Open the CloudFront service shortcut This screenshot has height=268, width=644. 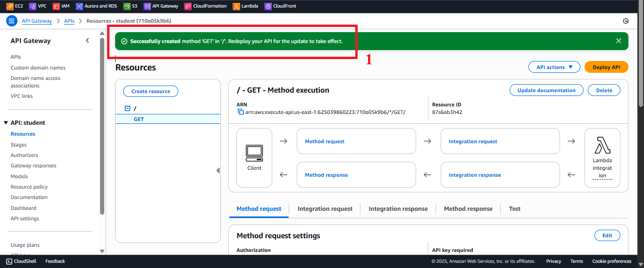pyautogui.click(x=280, y=6)
